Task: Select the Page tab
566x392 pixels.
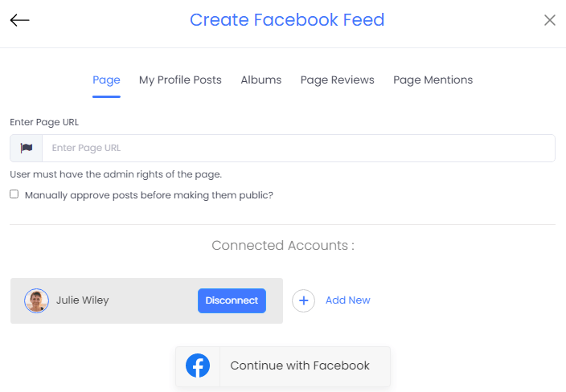Action: coord(106,80)
